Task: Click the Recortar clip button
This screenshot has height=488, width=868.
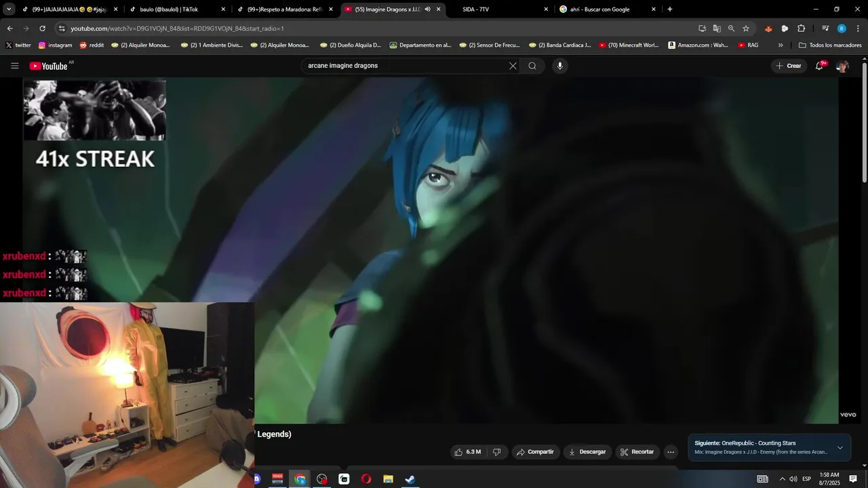Action: pyautogui.click(x=637, y=452)
